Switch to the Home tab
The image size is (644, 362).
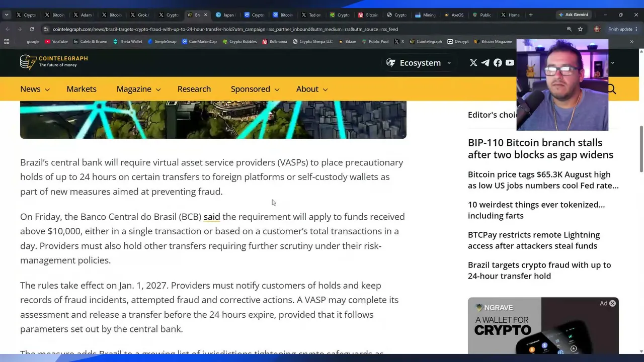[511, 15]
